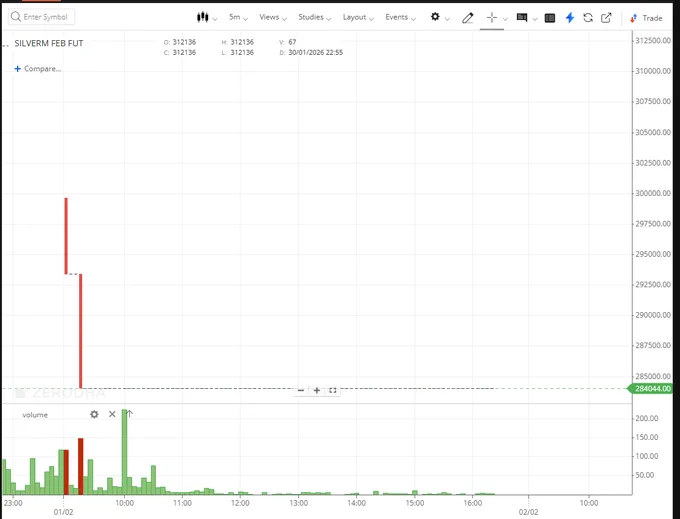The width and height of the screenshot is (680, 519).
Task: Click the Enter Symbol search field
Action: pos(42,17)
